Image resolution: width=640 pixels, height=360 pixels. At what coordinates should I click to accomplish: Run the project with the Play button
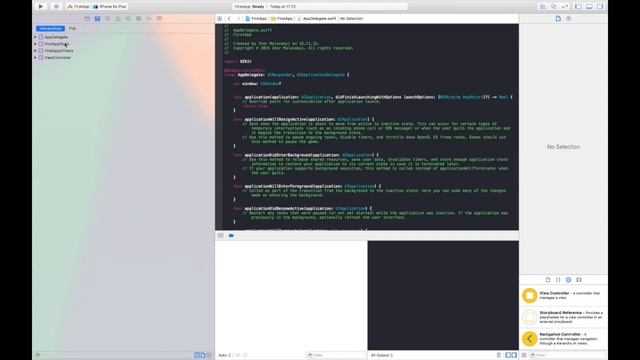[x=40, y=7]
